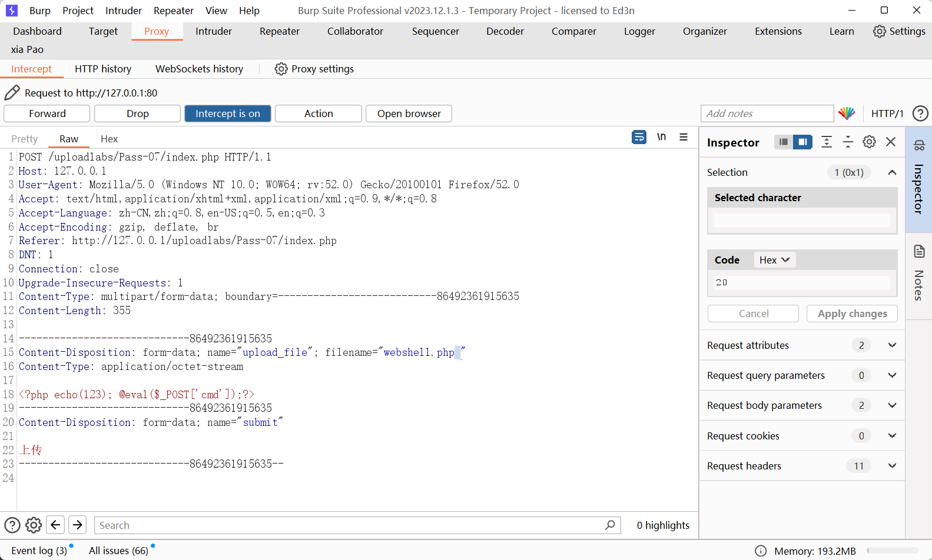Switch to the Extensions tab

point(778,31)
